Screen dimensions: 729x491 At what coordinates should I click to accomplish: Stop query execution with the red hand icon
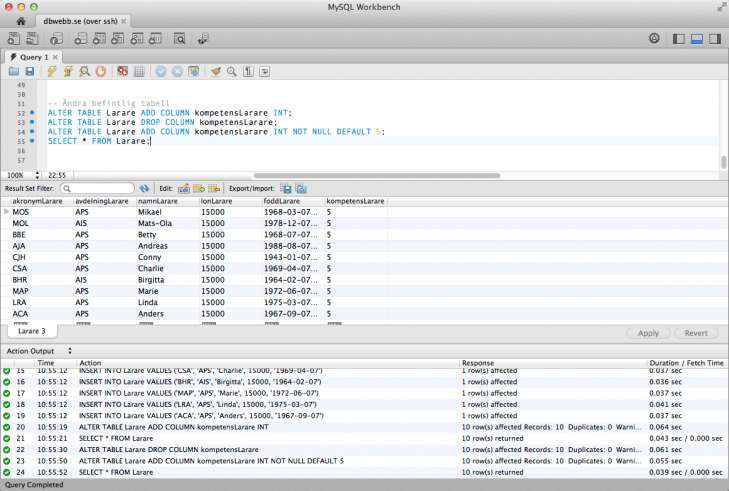(101, 71)
